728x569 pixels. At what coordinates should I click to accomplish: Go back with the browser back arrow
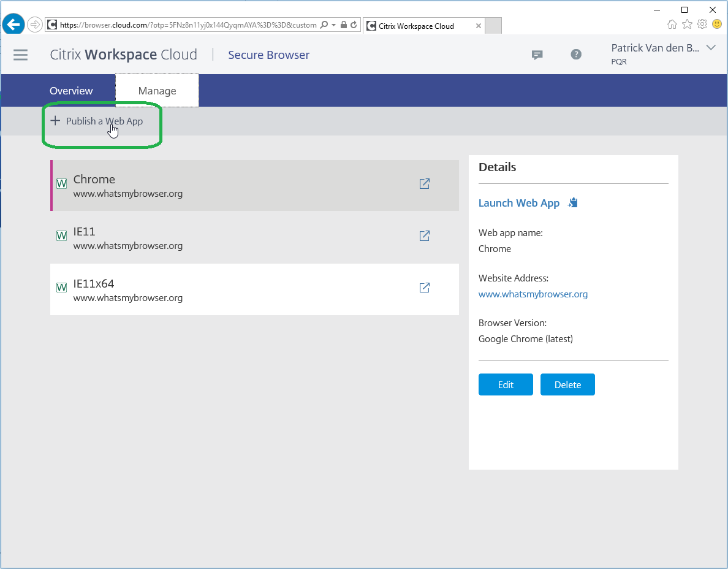(x=13, y=25)
